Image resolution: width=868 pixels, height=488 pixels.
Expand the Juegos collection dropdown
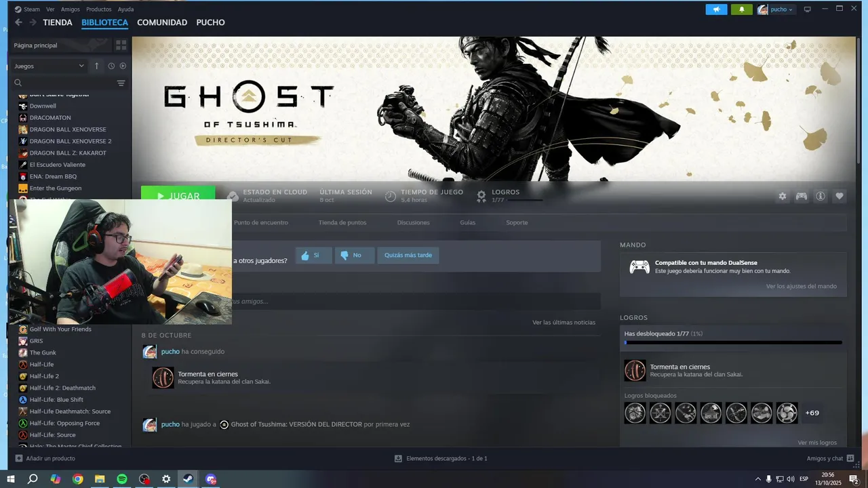(49, 66)
